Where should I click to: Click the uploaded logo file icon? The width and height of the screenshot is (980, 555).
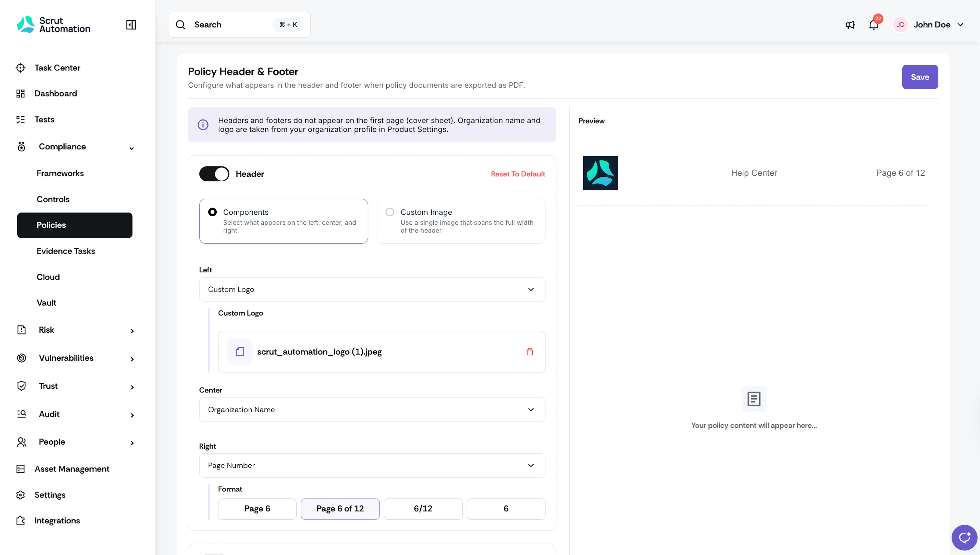coord(240,352)
